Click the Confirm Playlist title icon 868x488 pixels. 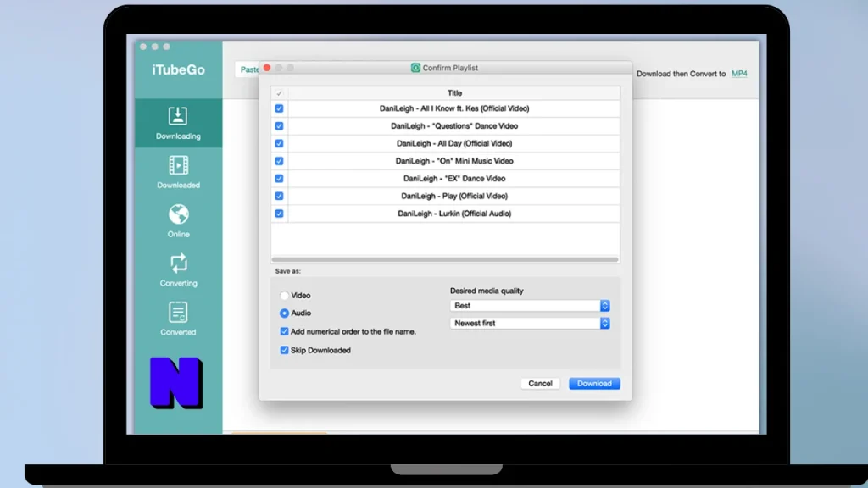tap(415, 68)
